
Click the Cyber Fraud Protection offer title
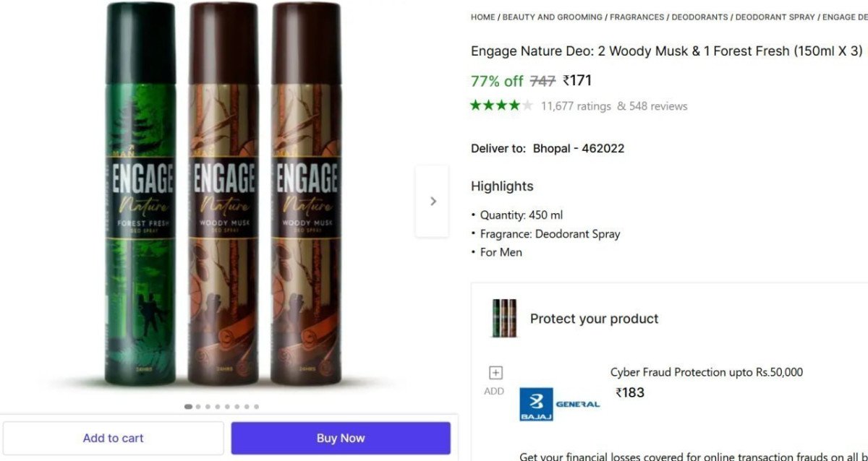(x=706, y=372)
